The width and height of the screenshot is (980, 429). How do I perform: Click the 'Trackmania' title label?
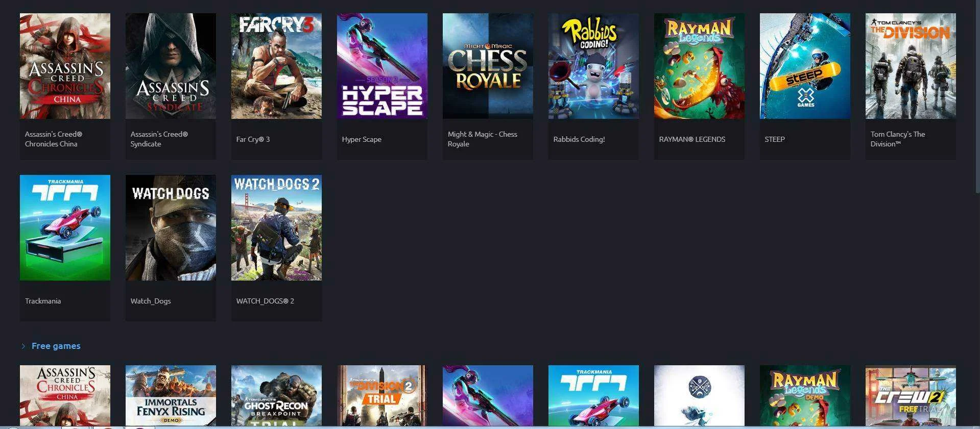[x=43, y=301]
